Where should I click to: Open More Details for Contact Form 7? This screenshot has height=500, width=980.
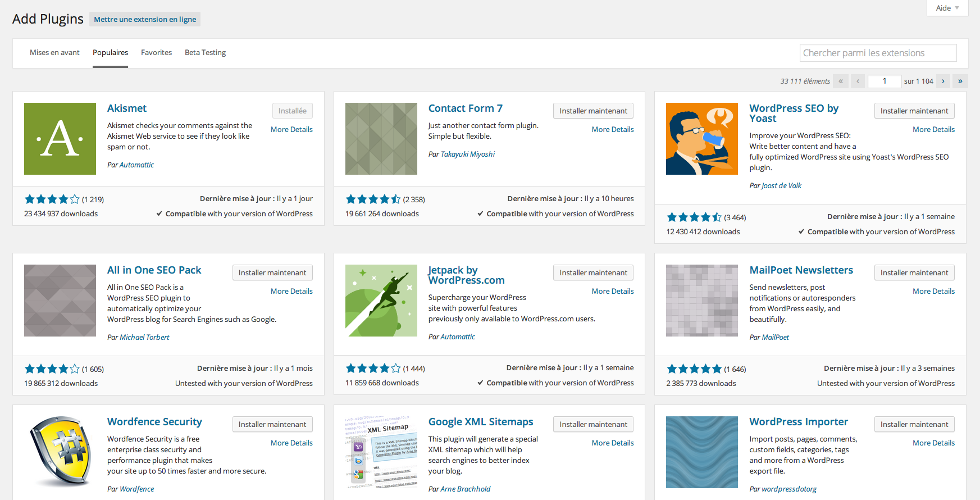[613, 129]
